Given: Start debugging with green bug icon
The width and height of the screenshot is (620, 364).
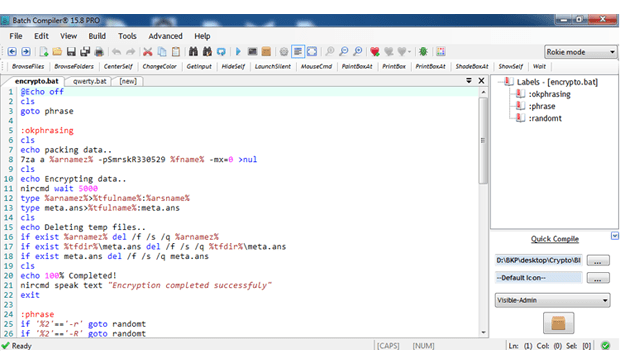Looking at the screenshot, I should (423, 52).
